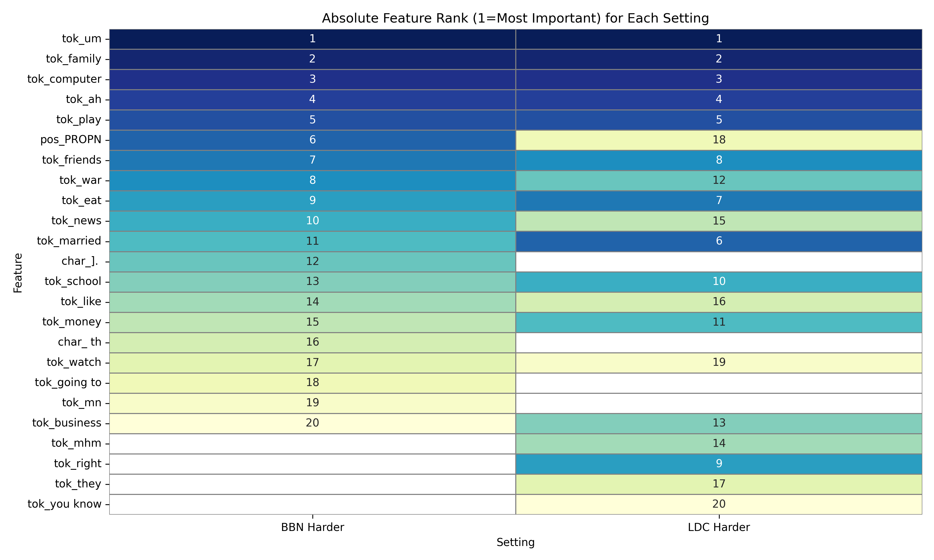Click the BBN Harder x-axis label
This screenshot has width=934, height=560.
pos(312,527)
